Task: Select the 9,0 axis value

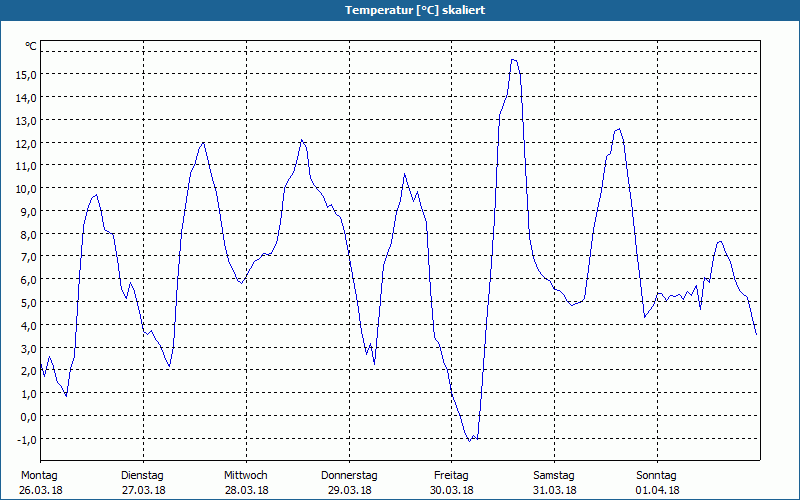Action: 29,211
